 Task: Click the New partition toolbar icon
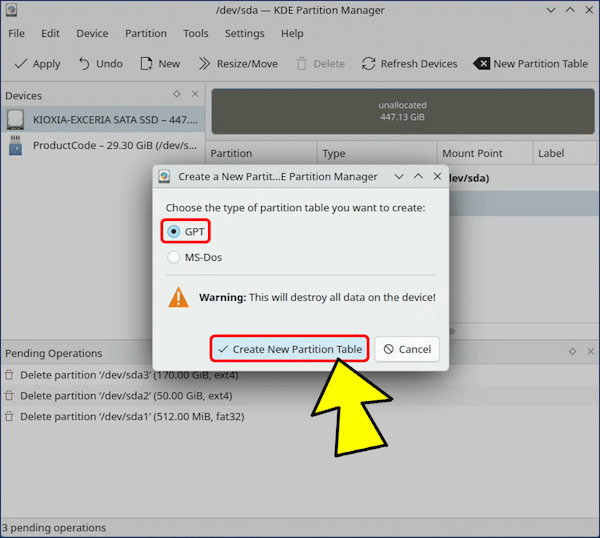coord(146,64)
